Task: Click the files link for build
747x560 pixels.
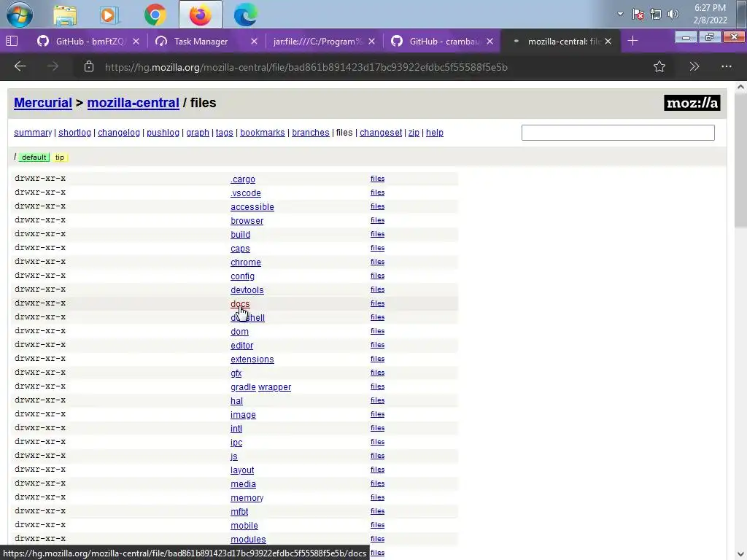Action: pyautogui.click(x=377, y=234)
